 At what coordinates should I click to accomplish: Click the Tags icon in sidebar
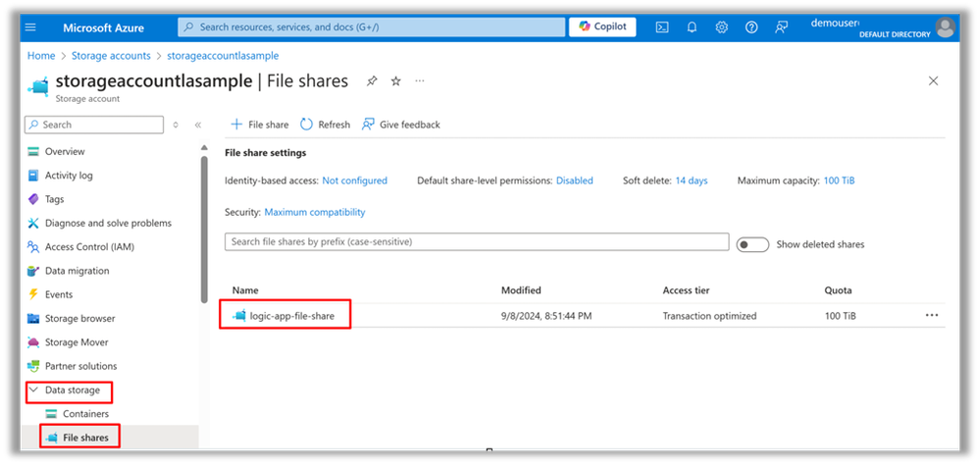(x=33, y=199)
